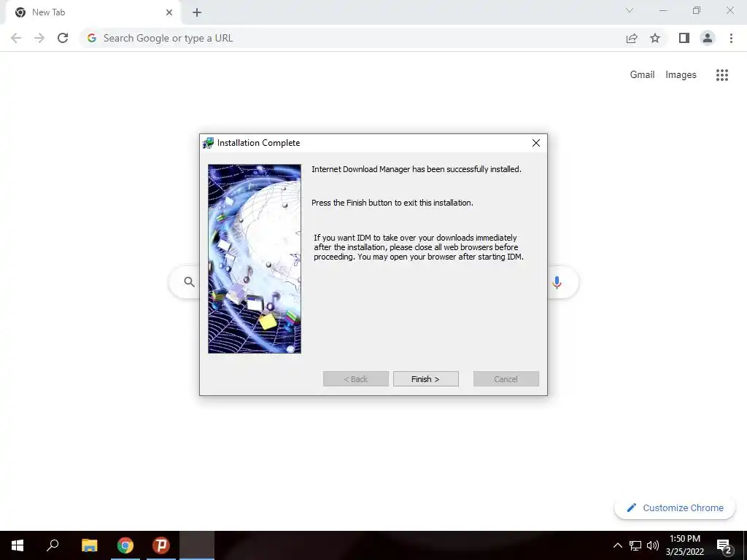Screen dimensions: 747x560
Task: Switch to Chrome in taskbar
Action: click(125, 545)
